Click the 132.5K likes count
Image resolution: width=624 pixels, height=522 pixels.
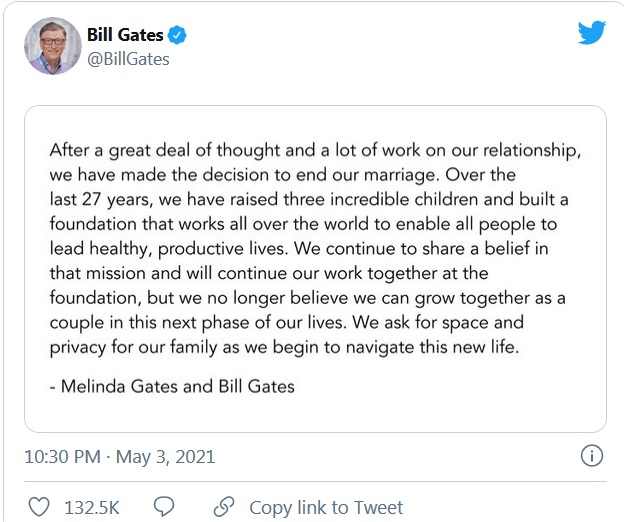pyautogui.click(x=92, y=507)
